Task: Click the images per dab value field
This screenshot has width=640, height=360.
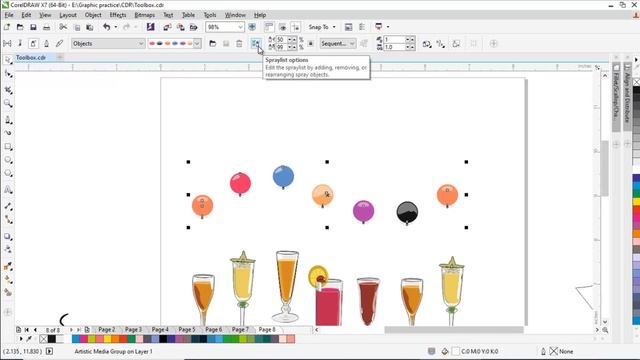Action: 395,40
